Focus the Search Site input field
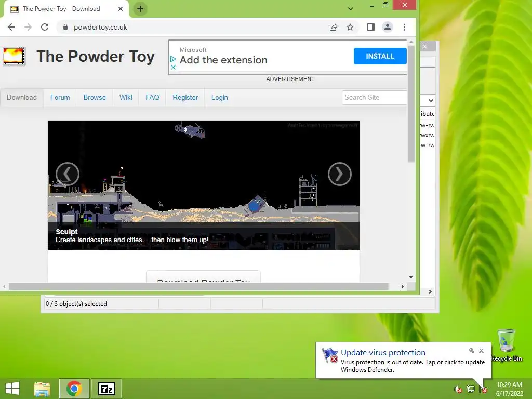Viewport: 532px width, 399px height. [374, 97]
